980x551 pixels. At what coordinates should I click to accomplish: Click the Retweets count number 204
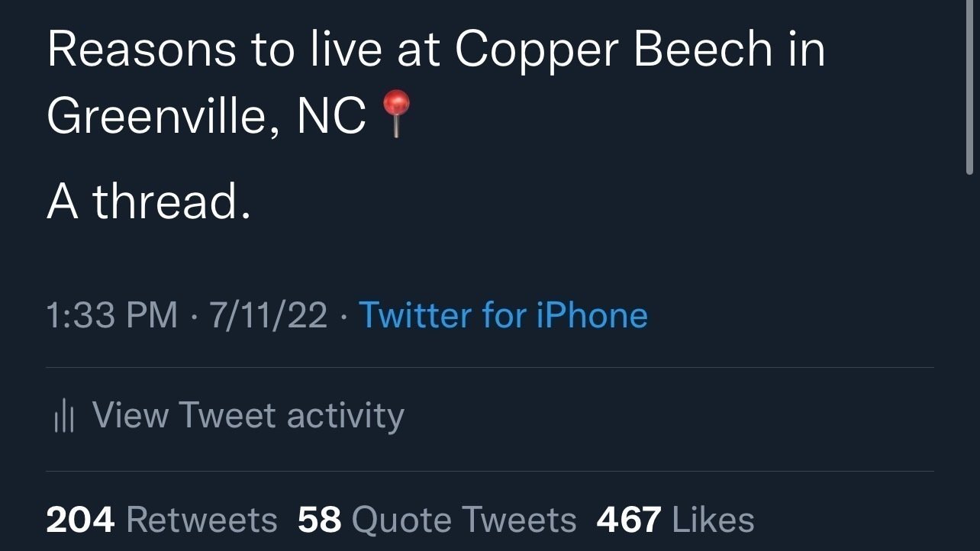pyautogui.click(x=79, y=518)
